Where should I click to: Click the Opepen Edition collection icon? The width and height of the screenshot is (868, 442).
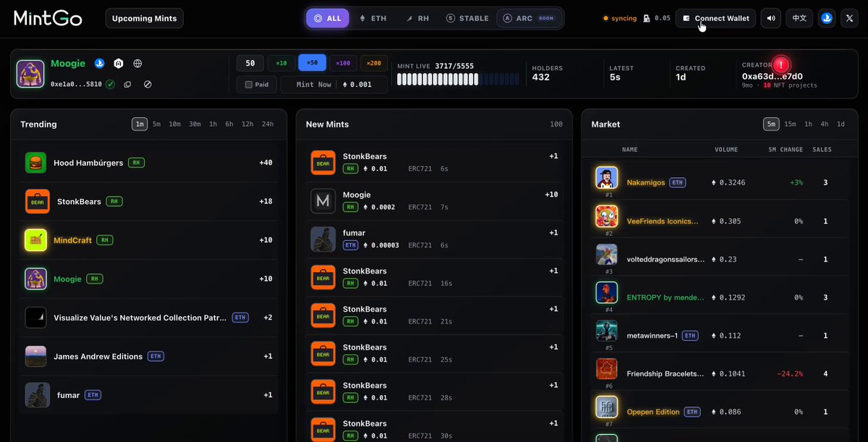click(x=606, y=407)
